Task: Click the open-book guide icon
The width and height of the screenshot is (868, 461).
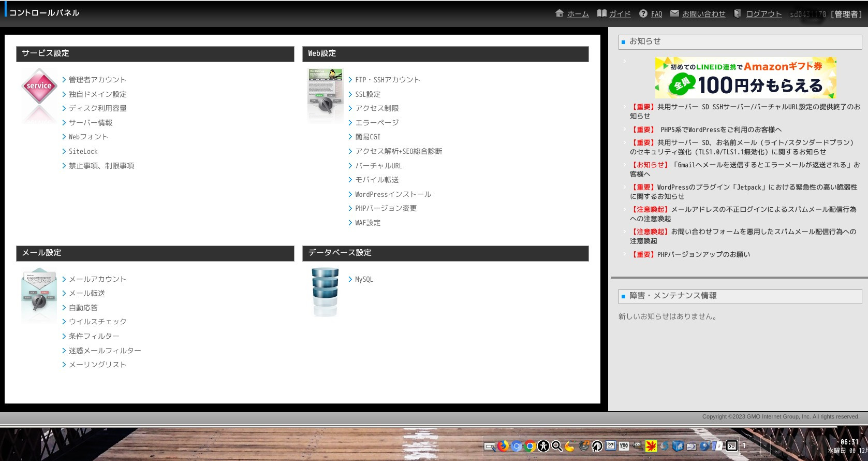Action: tap(601, 13)
